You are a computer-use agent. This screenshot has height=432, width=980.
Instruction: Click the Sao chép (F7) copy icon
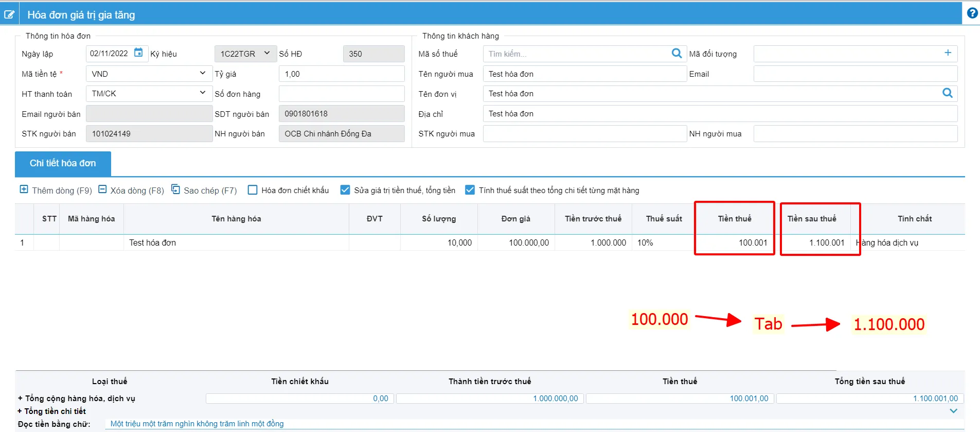(175, 189)
